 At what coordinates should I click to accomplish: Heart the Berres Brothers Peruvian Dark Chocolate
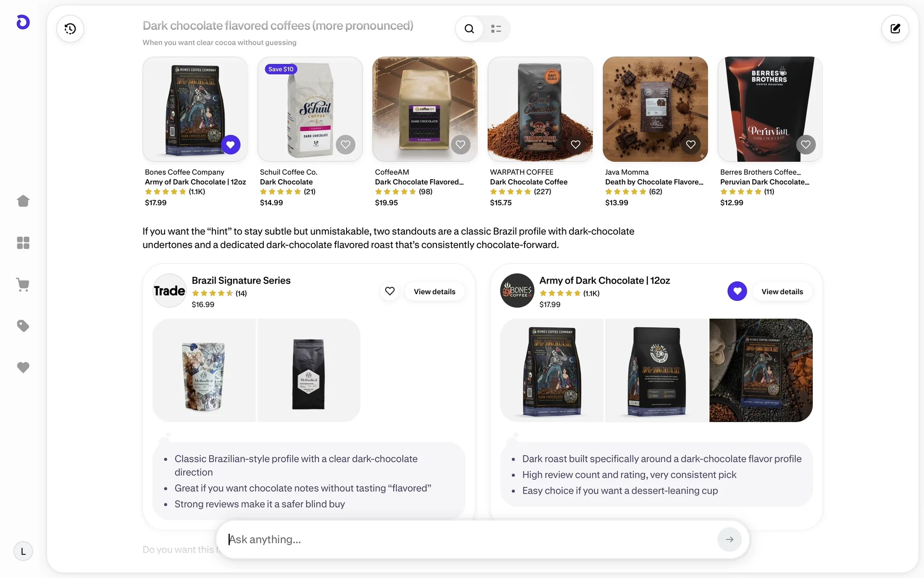pyautogui.click(x=806, y=144)
